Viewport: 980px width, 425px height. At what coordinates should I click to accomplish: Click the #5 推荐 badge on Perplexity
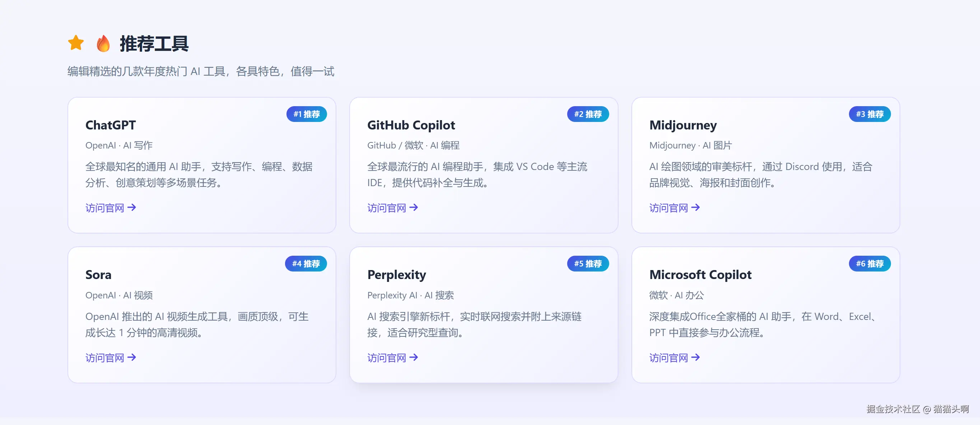pyautogui.click(x=588, y=264)
